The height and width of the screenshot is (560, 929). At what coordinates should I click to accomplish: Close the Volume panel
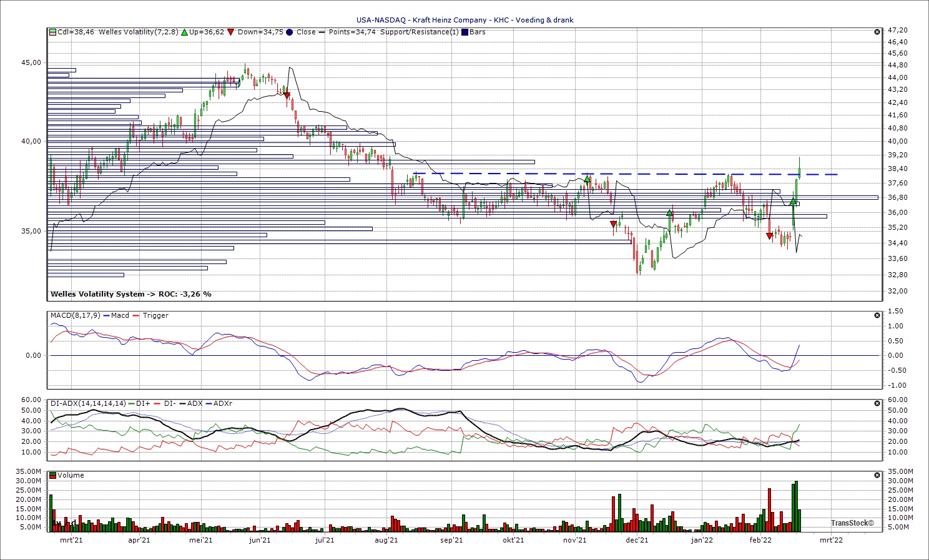click(x=877, y=475)
